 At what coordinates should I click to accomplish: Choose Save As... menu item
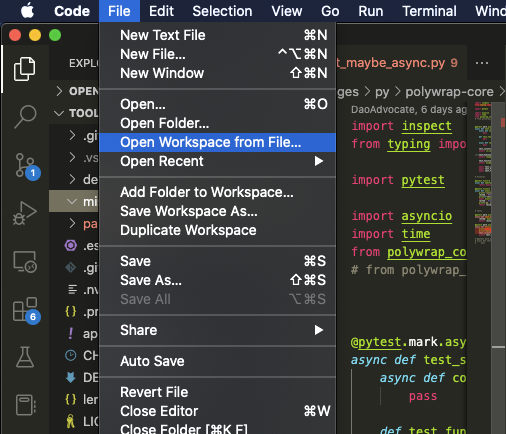tap(217, 280)
